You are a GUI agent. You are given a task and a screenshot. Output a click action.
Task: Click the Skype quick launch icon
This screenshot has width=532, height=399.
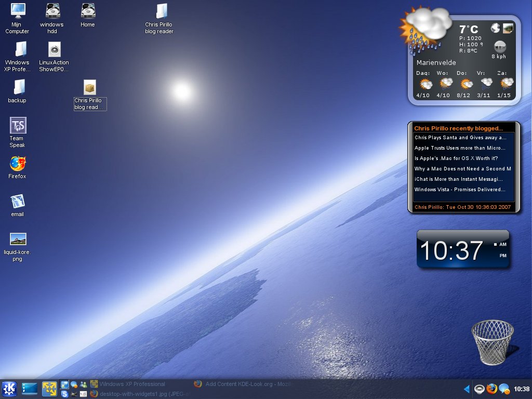click(64, 394)
